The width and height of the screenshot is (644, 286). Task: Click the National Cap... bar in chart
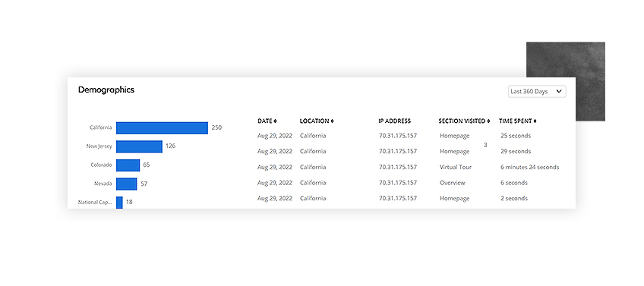click(119, 203)
